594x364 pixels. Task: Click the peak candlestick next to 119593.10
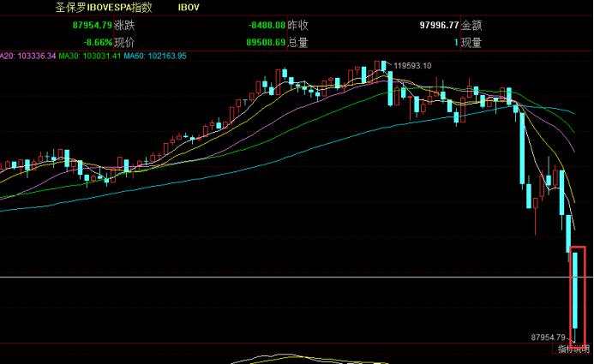coord(384,66)
